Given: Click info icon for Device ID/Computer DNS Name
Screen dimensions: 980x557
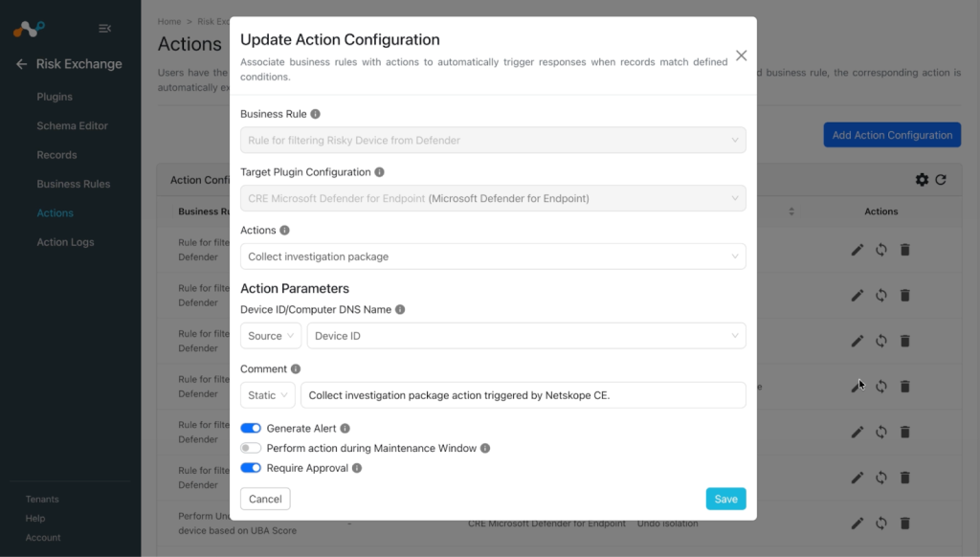Looking at the screenshot, I should coord(400,309).
